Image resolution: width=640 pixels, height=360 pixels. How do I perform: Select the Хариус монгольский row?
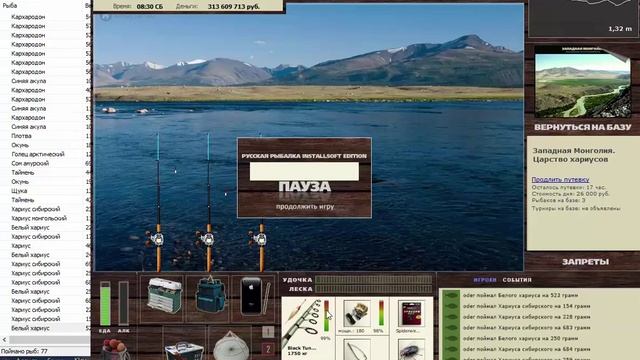(x=46, y=218)
